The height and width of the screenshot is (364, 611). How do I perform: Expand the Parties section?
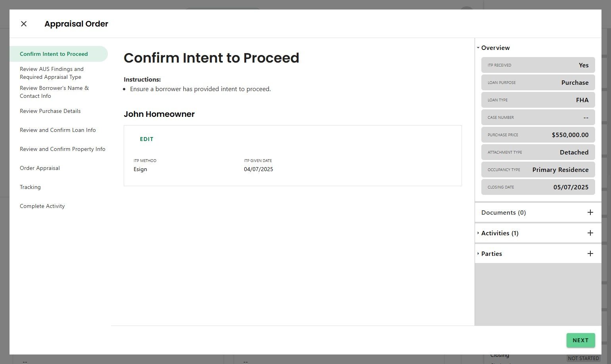pyautogui.click(x=491, y=253)
